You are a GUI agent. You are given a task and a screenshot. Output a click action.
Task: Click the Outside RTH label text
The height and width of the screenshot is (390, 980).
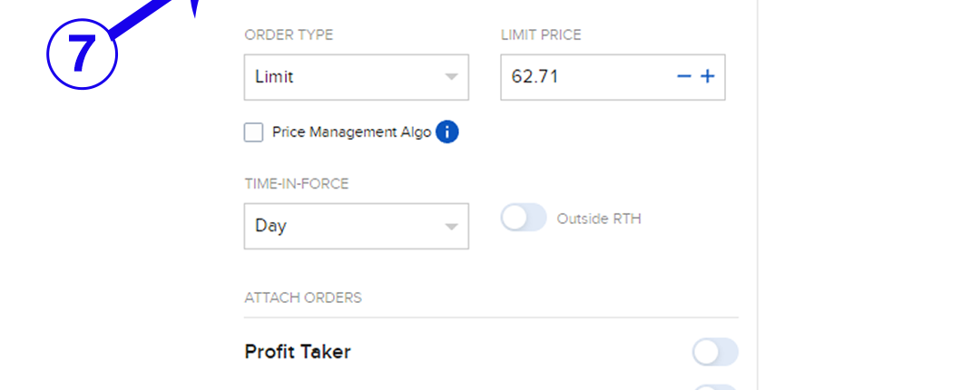click(x=599, y=219)
